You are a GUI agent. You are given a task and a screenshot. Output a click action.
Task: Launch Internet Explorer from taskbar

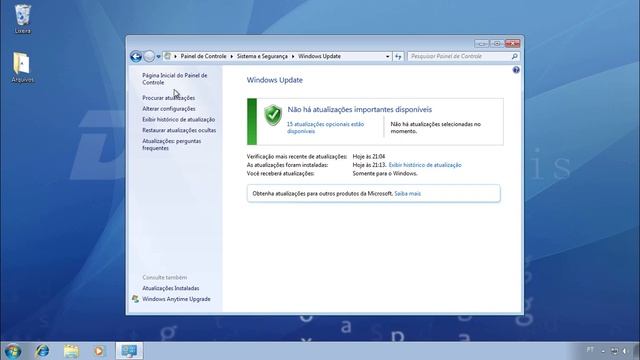(x=42, y=351)
